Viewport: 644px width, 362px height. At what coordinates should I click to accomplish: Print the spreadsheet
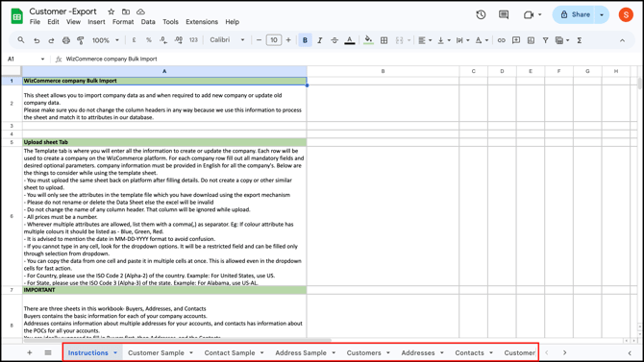click(66, 40)
